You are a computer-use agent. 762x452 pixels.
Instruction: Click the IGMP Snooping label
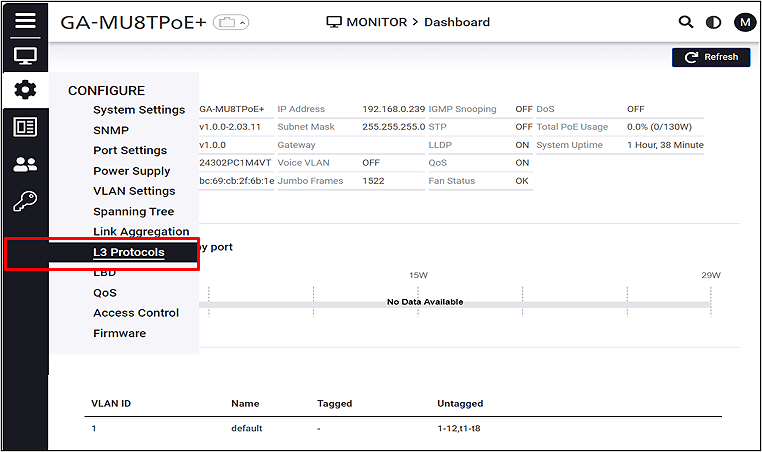pos(463,109)
